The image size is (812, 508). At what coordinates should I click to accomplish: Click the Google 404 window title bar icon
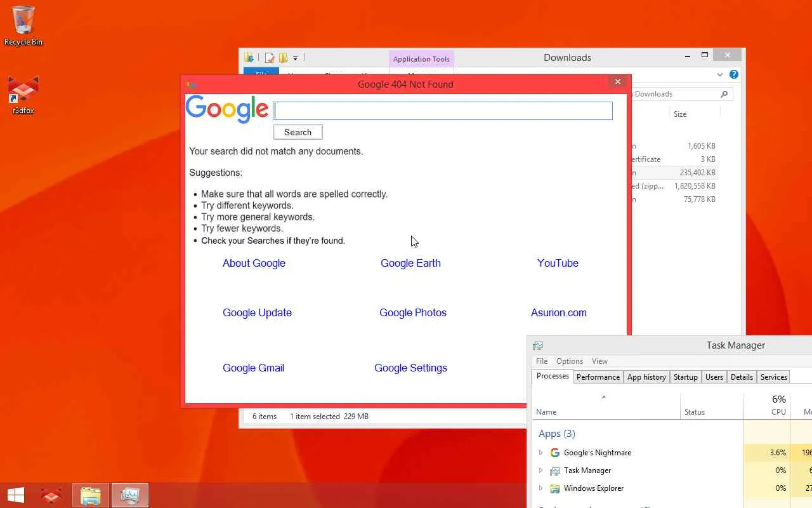[x=192, y=84]
